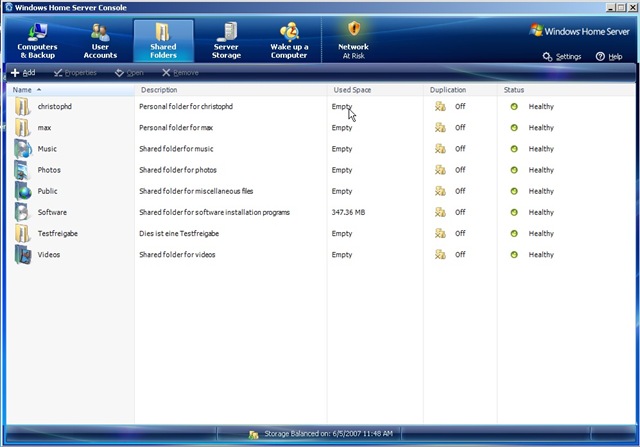
Task: Click the Windows Home Server logo
Action: [580, 31]
